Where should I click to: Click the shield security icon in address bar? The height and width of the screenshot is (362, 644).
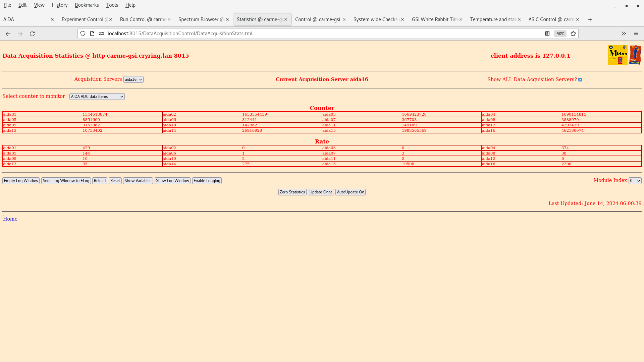[x=83, y=33]
